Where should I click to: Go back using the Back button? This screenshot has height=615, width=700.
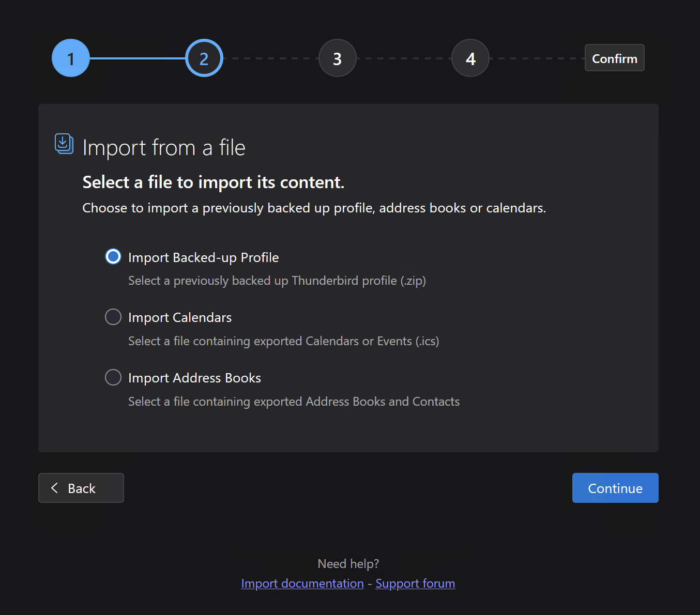click(81, 487)
